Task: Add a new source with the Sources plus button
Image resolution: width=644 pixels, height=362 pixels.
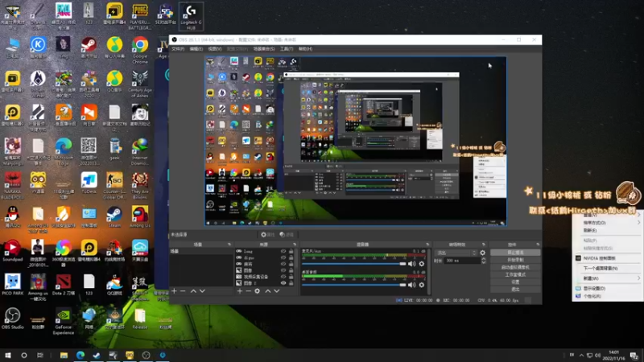Action: pyautogui.click(x=240, y=291)
